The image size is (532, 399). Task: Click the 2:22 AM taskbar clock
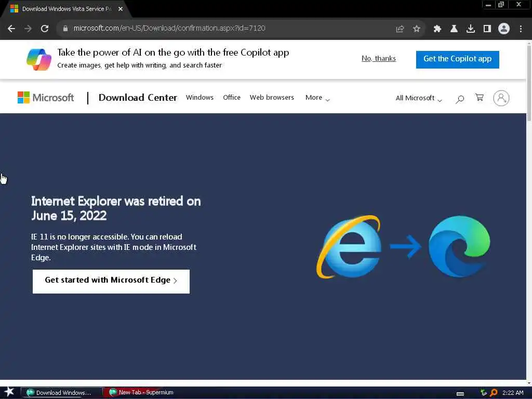(513, 393)
